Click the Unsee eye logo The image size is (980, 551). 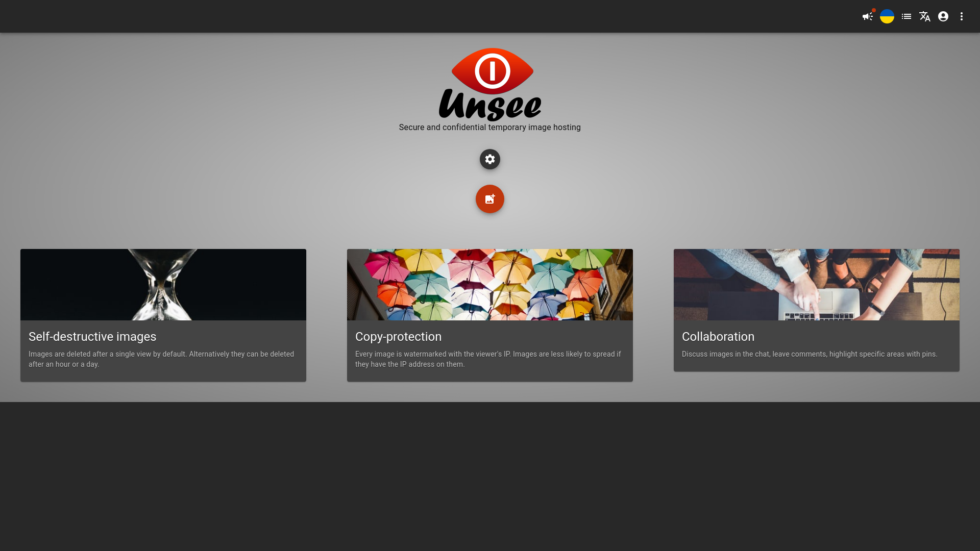pos(490,84)
